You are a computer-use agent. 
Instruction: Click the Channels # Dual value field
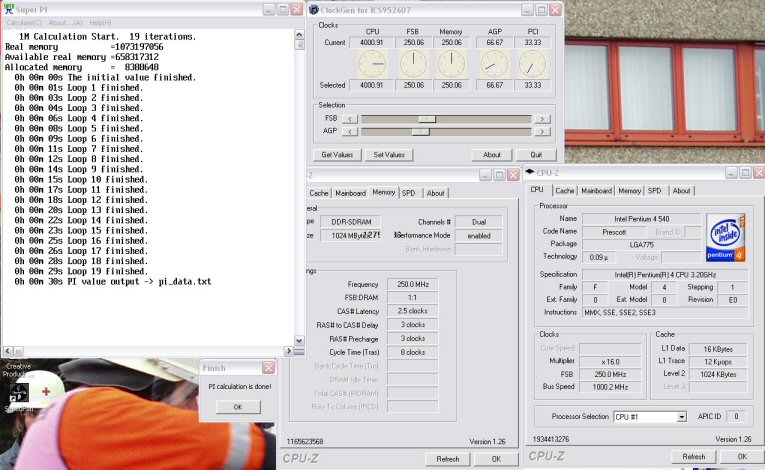pos(479,222)
